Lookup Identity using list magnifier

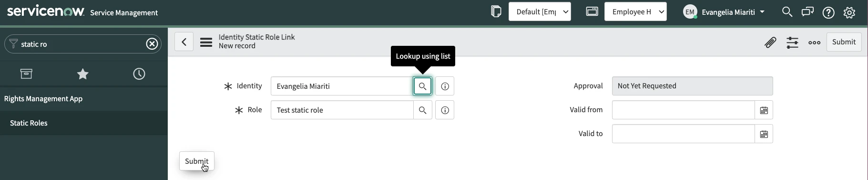click(x=422, y=86)
